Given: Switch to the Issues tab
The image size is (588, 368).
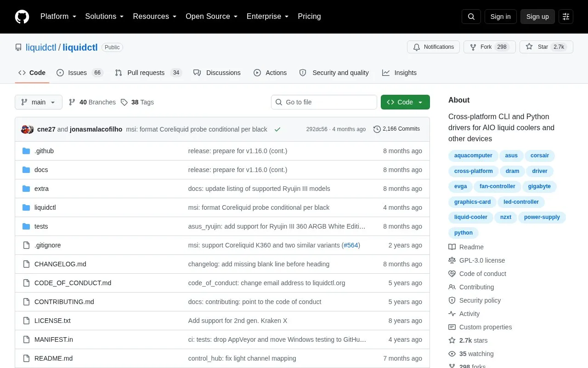Looking at the screenshot, I should [x=80, y=73].
